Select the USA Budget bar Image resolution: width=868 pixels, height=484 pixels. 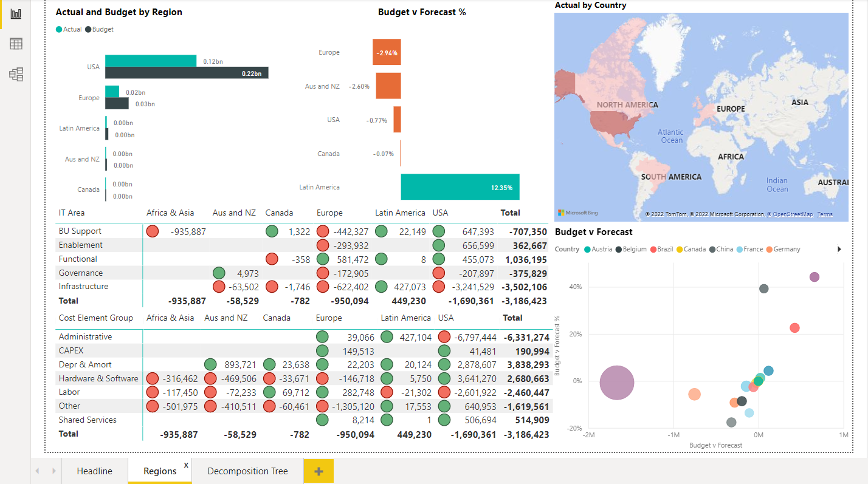click(186, 73)
